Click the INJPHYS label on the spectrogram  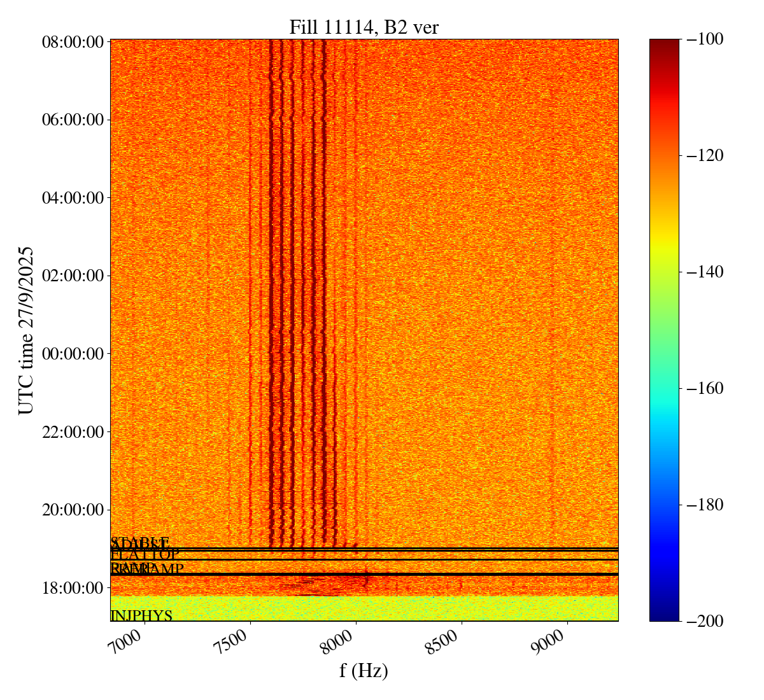coord(141,616)
